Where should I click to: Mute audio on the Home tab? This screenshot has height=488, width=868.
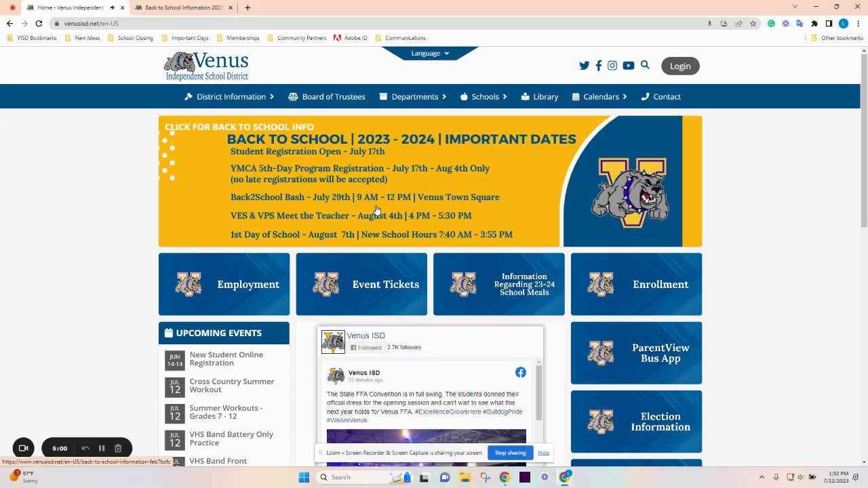click(113, 7)
